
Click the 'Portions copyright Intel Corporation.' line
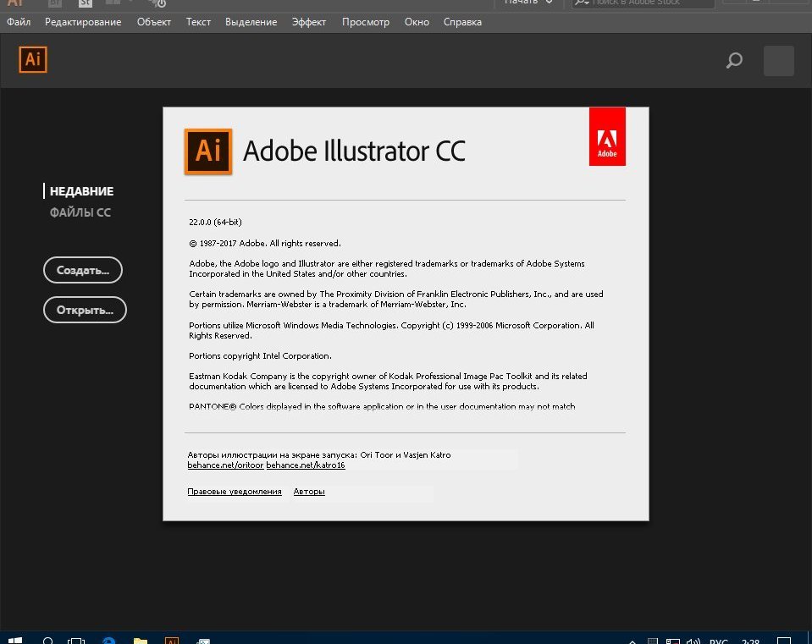click(x=261, y=356)
